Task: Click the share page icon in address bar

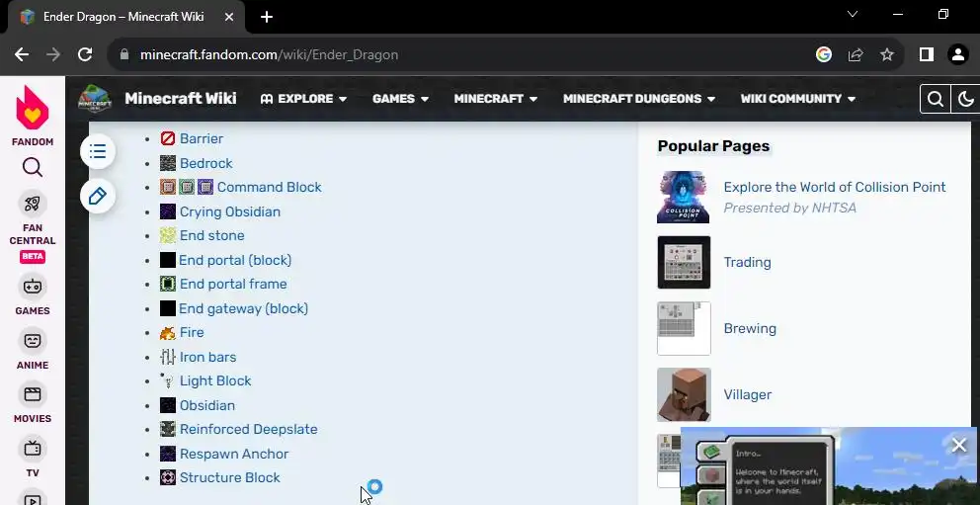Action: (855, 55)
